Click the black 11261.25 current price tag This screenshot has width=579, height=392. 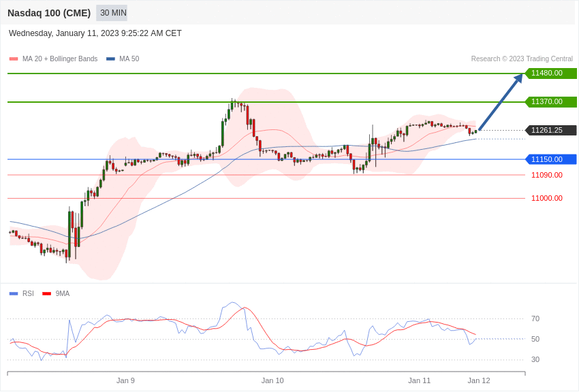point(550,130)
